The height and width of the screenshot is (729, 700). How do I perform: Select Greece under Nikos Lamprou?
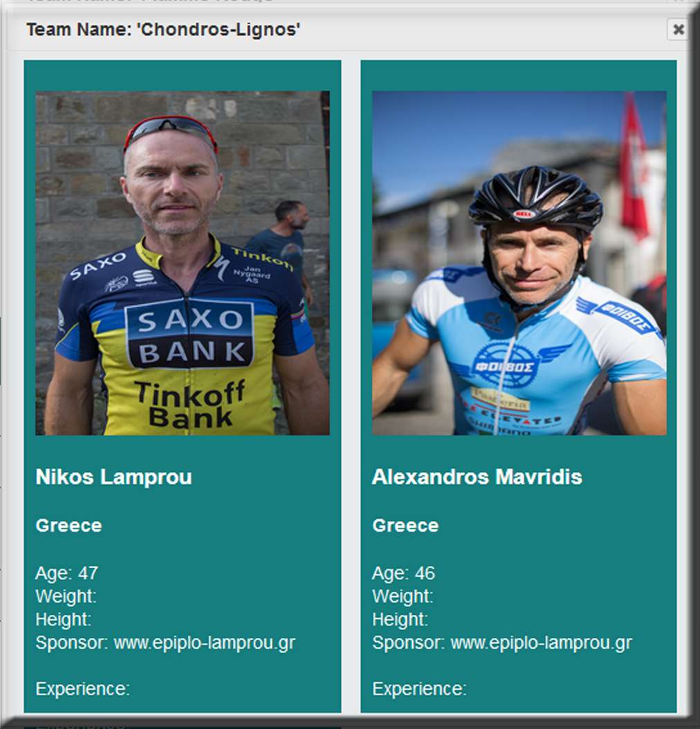[x=68, y=526]
